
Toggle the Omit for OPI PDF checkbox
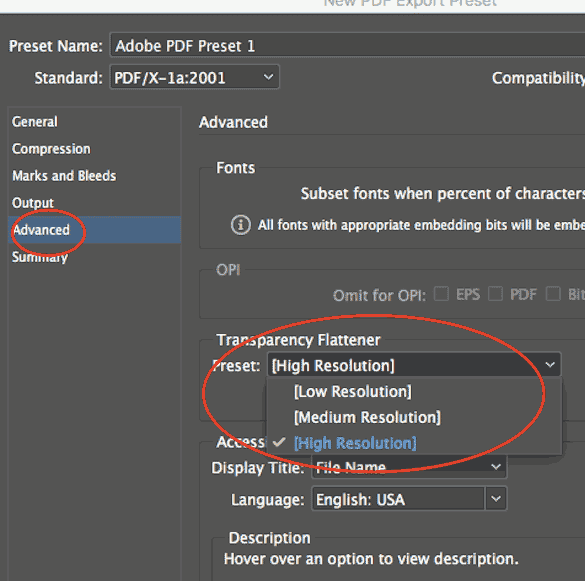(495, 294)
